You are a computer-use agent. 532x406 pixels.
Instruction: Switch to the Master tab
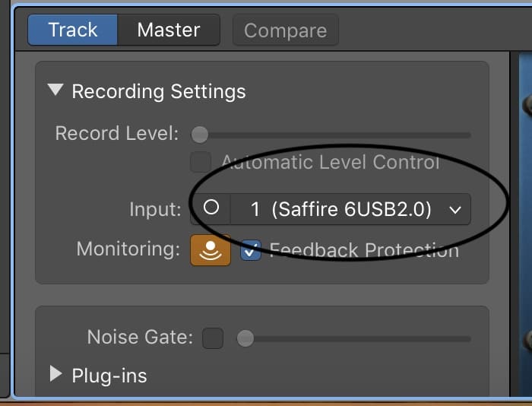pos(169,30)
